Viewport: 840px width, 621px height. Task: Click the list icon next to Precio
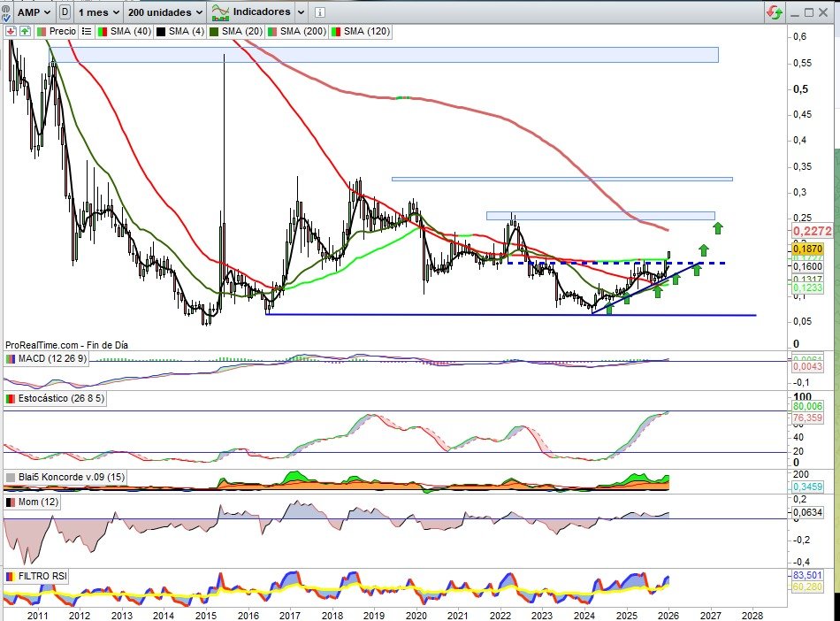(x=87, y=32)
